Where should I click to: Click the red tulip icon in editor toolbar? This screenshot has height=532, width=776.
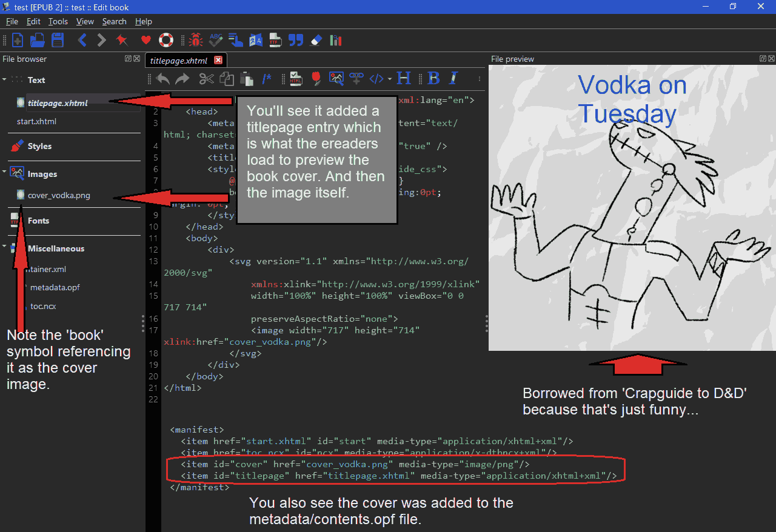click(316, 78)
